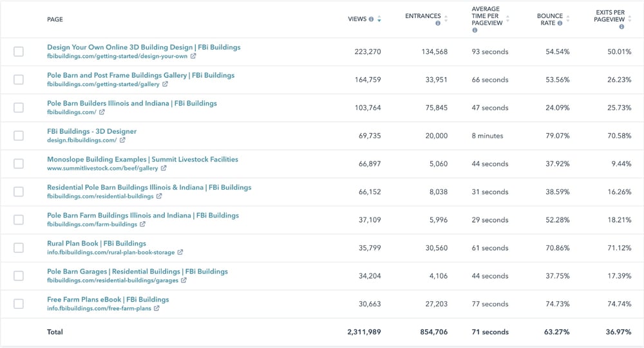Screen dimensions: 644x348
Task: Toggle checkbox for Free Farm Plans eBook row
Action: click(x=19, y=304)
